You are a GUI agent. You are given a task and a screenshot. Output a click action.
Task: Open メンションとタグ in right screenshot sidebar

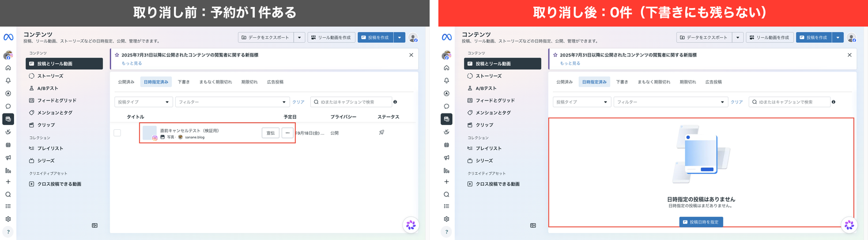tap(502, 113)
